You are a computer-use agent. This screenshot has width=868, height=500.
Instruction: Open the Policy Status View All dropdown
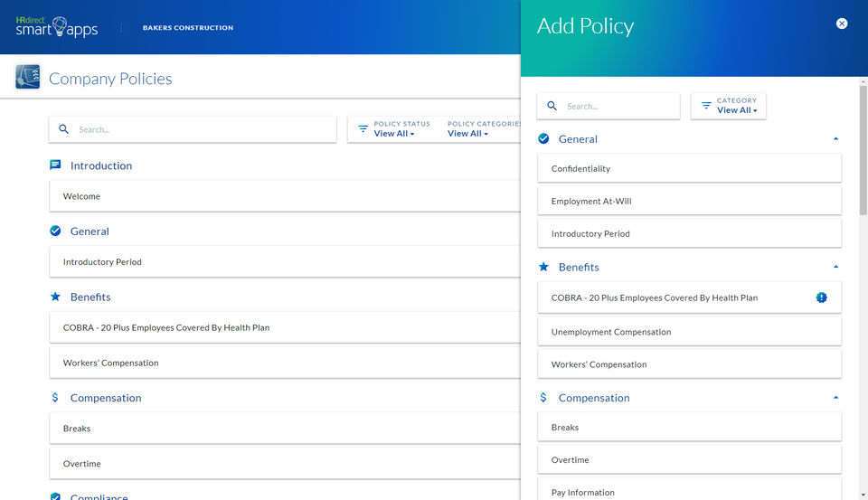coord(394,134)
